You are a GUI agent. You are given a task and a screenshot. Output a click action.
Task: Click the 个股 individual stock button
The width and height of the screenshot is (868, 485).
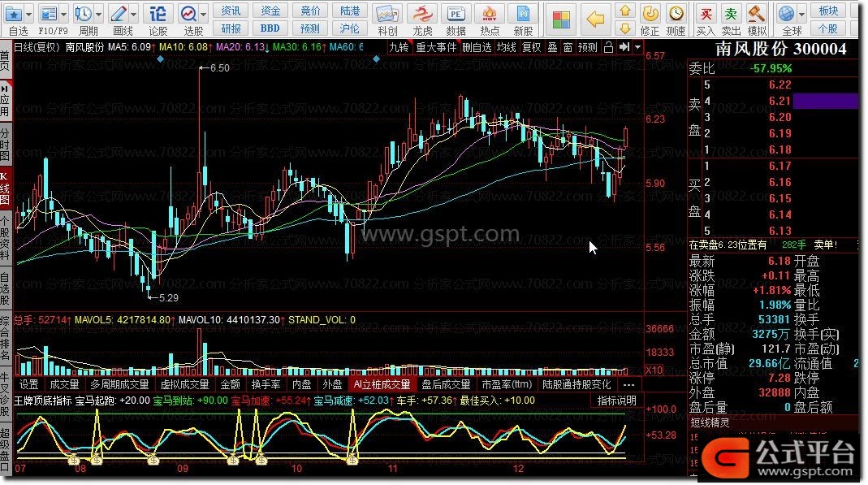(x=829, y=28)
